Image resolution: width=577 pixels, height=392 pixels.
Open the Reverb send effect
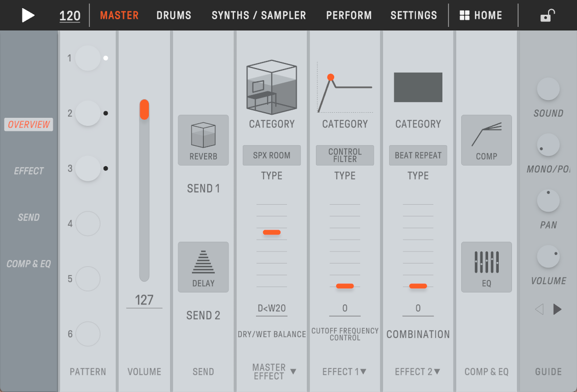(203, 140)
